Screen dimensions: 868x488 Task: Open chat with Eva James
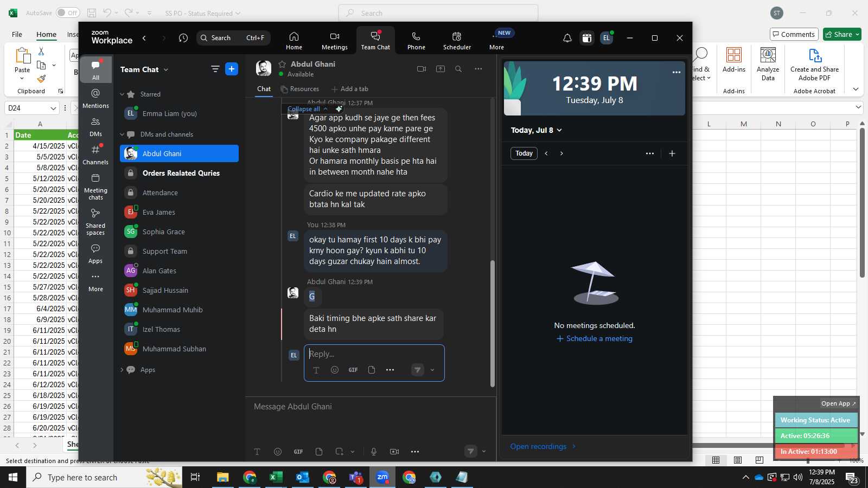[179, 212]
